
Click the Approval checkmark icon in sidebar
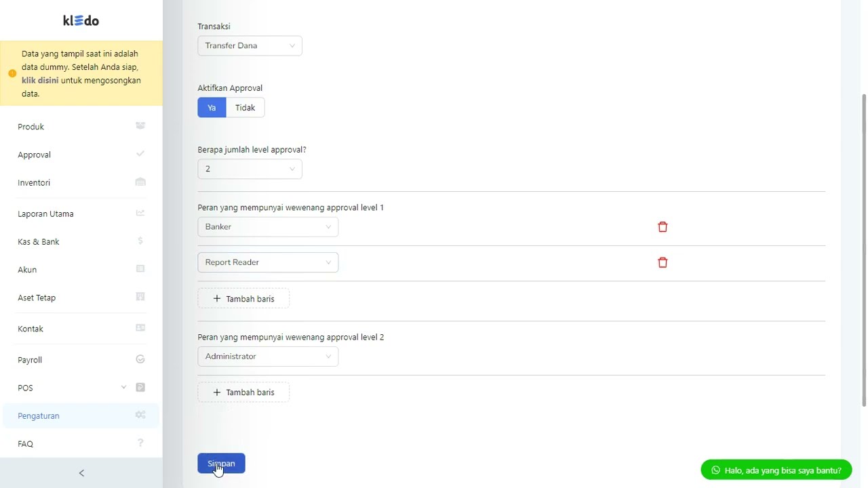click(140, 154)
